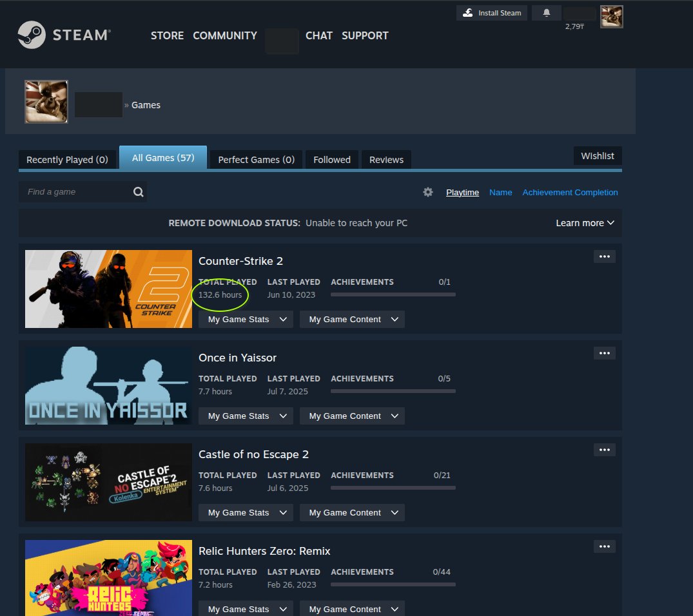Viewport: 693px width, 616px height.
Task: Click the top-right profile avatar icon
Action: click(x=611, y=17)
